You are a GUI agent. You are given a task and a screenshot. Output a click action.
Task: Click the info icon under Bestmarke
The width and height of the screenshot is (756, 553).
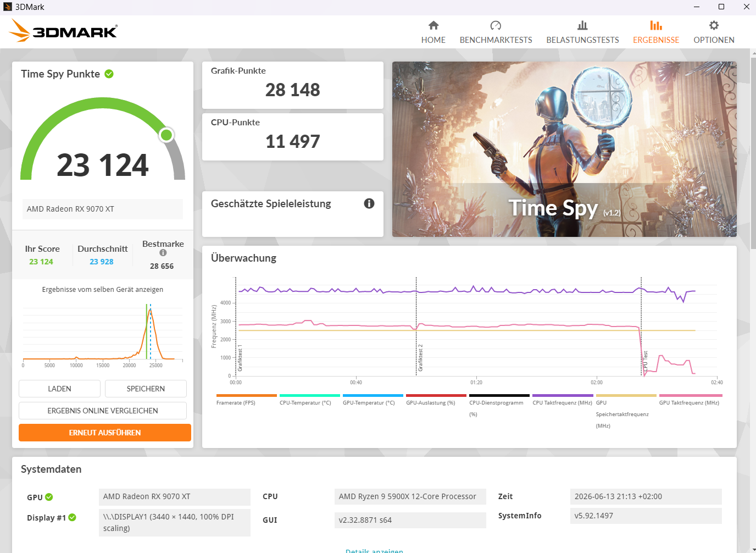(163, 253)
